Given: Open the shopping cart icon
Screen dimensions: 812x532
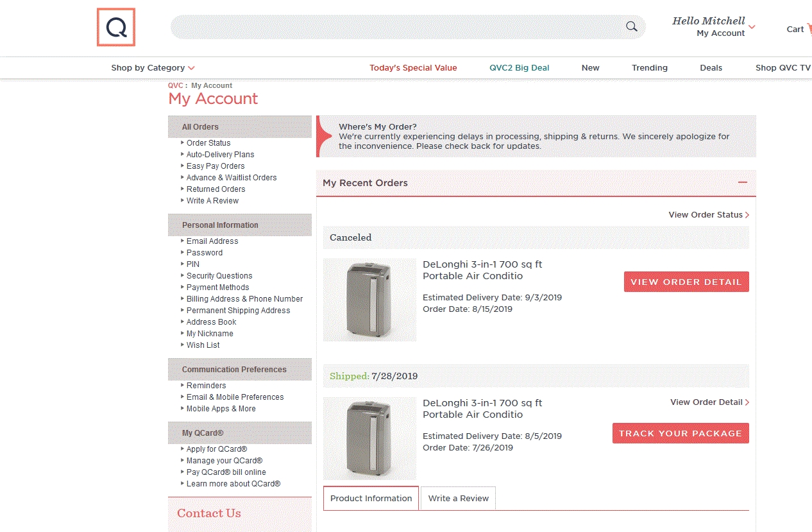Looking at the screenshot, I should point(809,29).
